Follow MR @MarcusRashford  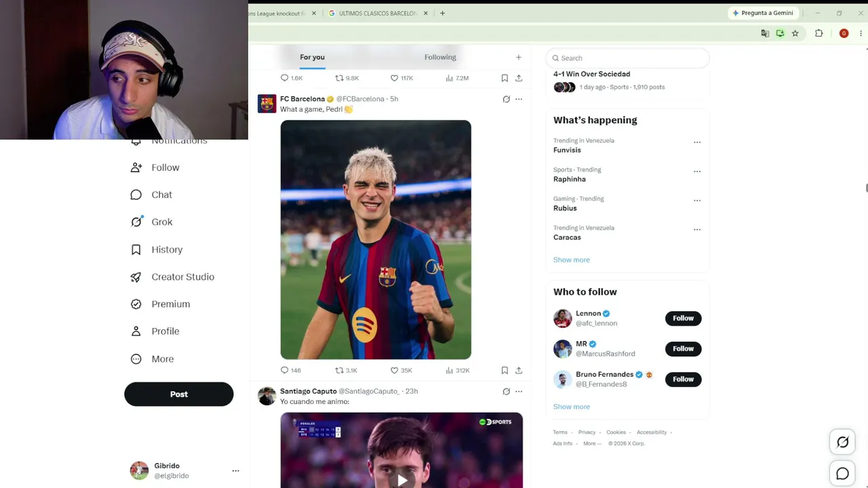(683, 348)
